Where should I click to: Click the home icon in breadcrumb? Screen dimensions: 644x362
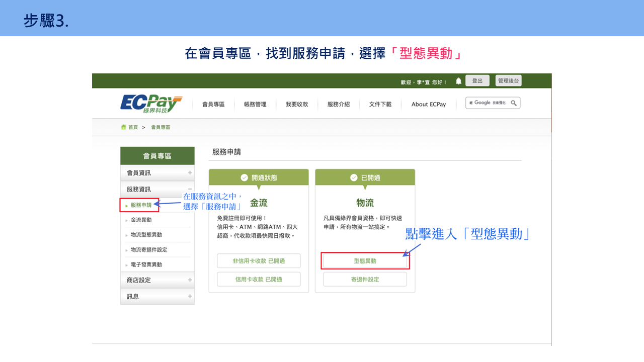[123, 127]
